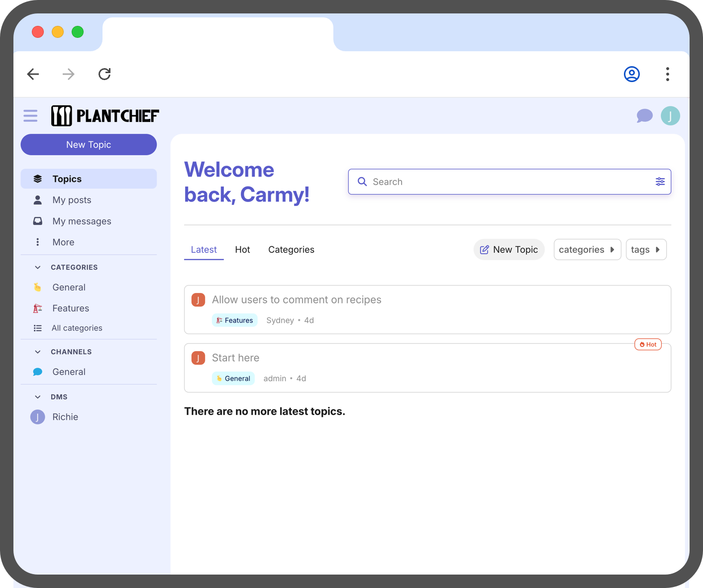Open Richie's direct message avatar
Image resolution: width=703 pixels, height=588 pixels.
38,417
